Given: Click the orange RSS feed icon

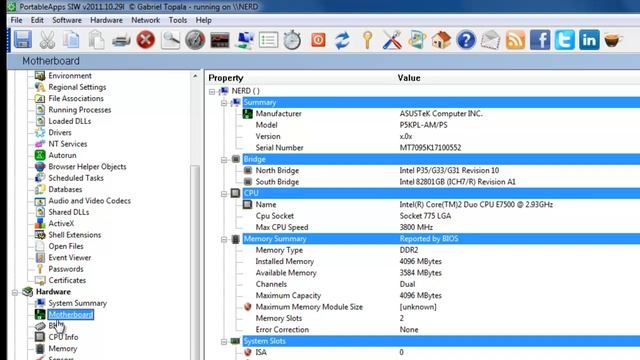Looking at the screenshot, I should (x=515, y=40).
